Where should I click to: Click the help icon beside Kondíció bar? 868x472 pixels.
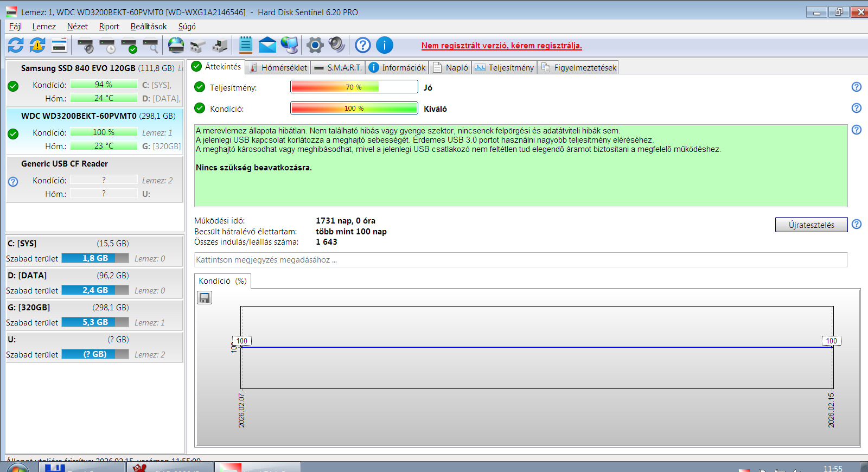pos(857,108)
